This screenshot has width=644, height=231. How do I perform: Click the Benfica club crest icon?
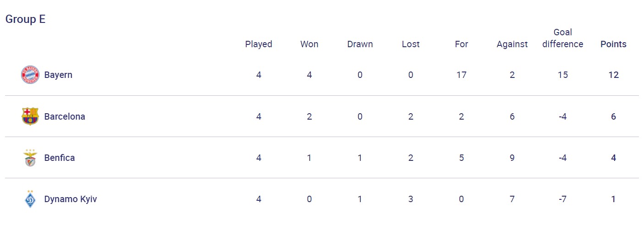point(30,158)
